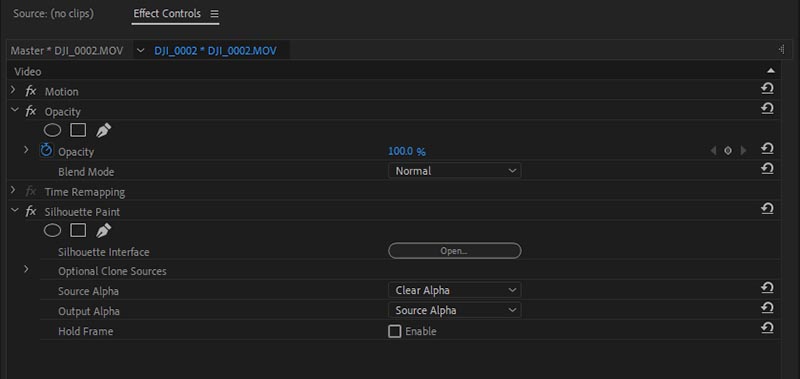Expand the Opacity parameter graph

click(x=27, y=150)
